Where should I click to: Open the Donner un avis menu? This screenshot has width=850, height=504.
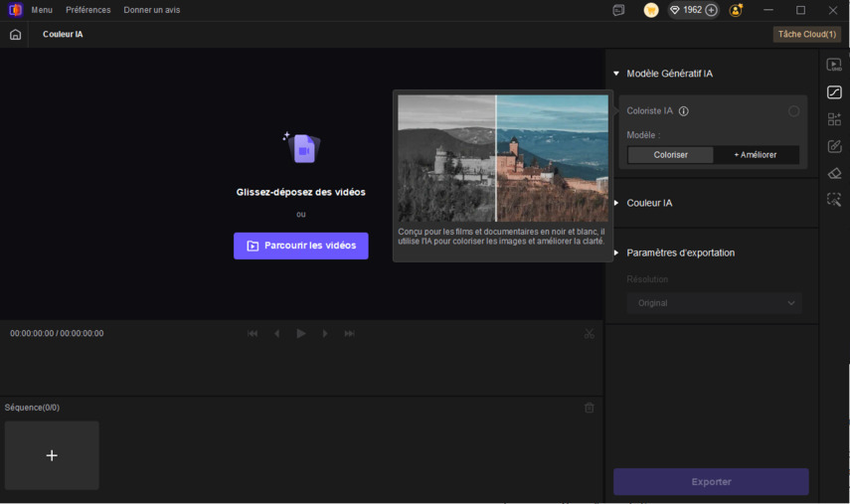pos(152,10)
